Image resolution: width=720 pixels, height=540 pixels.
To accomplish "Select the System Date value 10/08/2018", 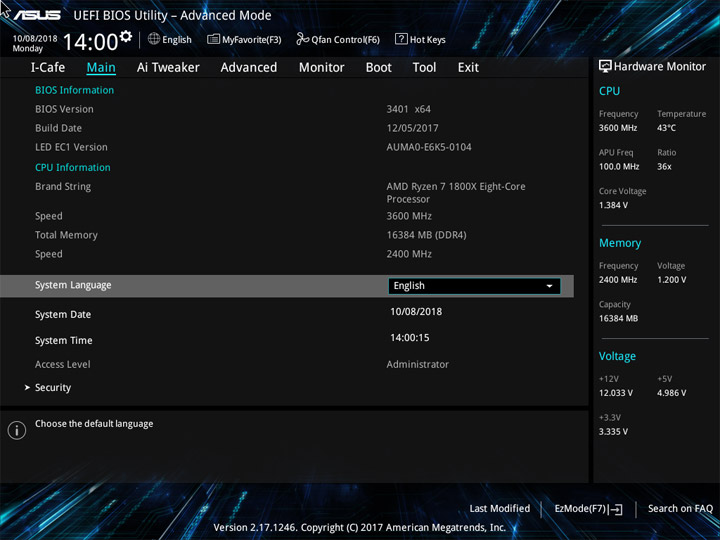I will point(416,311).
